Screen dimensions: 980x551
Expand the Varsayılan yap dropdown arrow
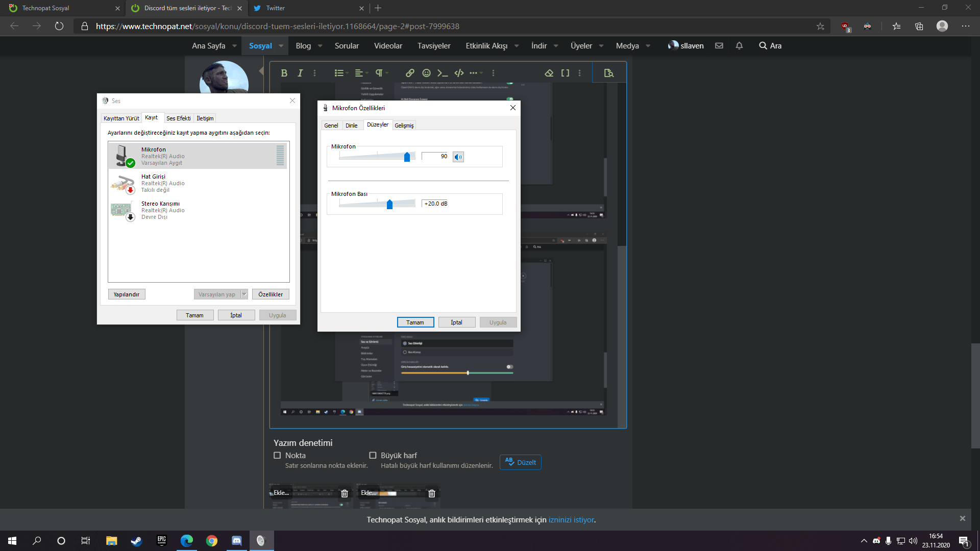(244, 294)
